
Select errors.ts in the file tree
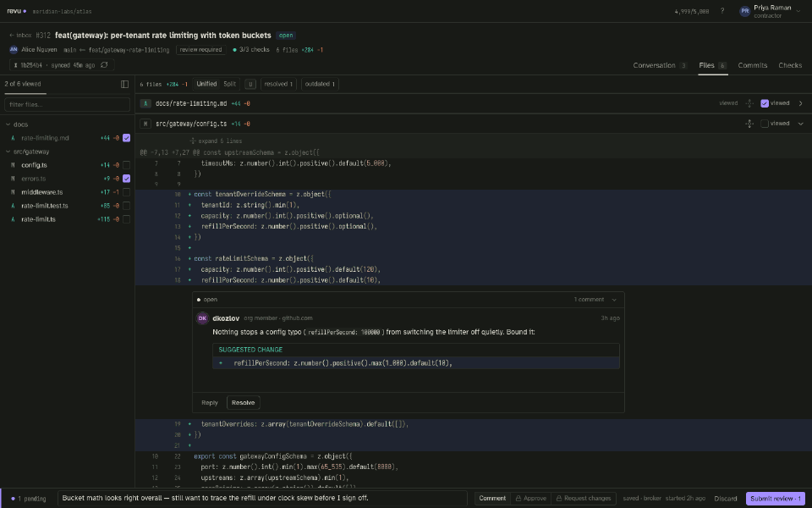[x=34, y=179]
